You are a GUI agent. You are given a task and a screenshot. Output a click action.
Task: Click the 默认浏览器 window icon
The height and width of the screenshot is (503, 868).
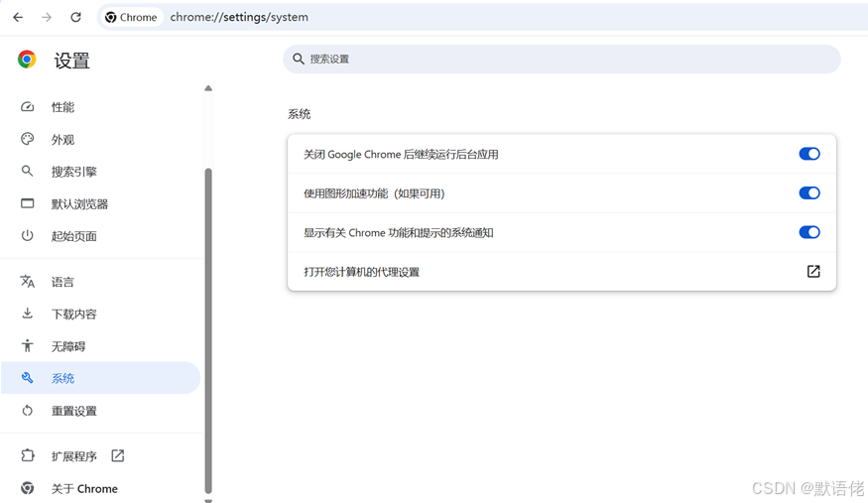pyautogui.click(x=27, y=203)
